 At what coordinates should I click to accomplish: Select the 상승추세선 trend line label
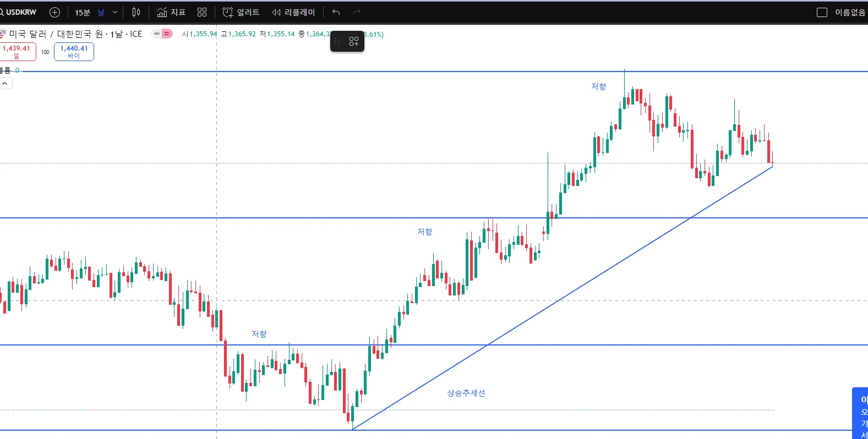466,393
